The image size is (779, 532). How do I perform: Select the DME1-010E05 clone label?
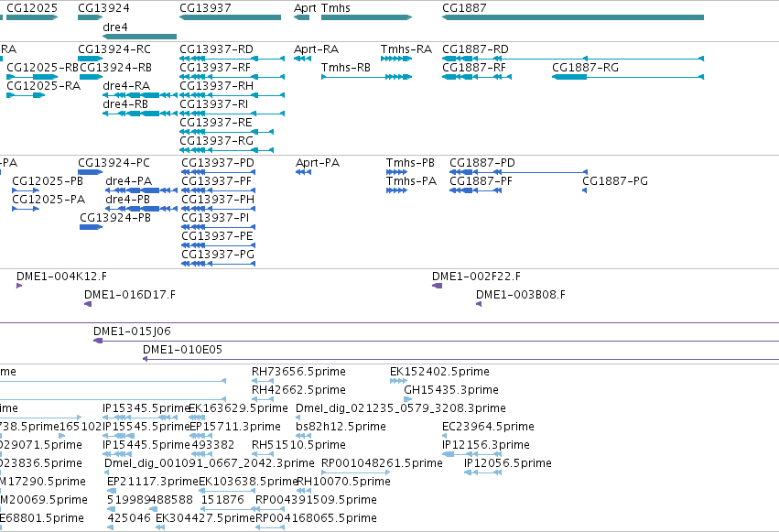click(182, 350)
